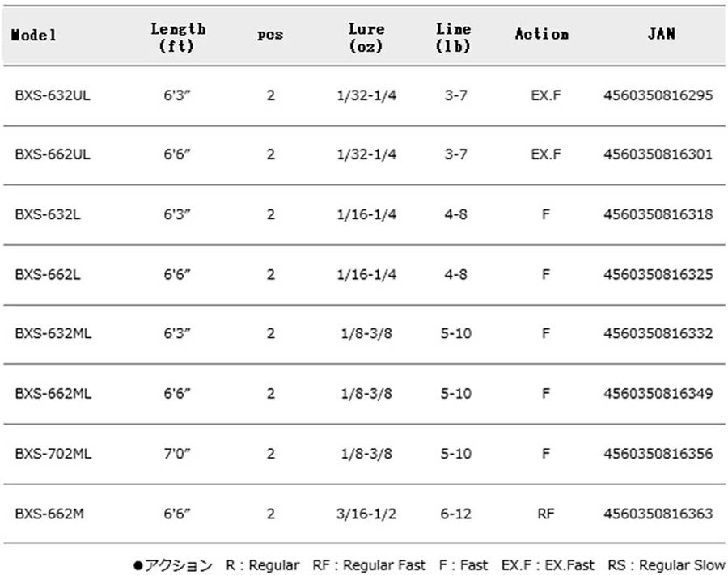Select the Line (lb) column header

pyautogui.click(x=453, y=37)
